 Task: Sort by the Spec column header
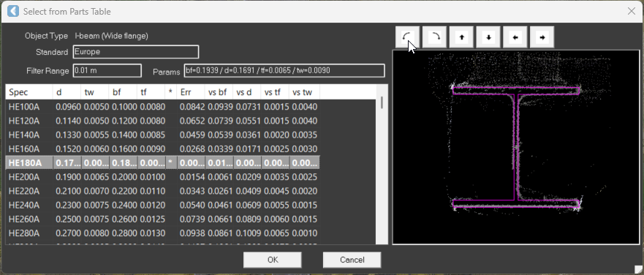pyautogui.click(x=29, y=92)
